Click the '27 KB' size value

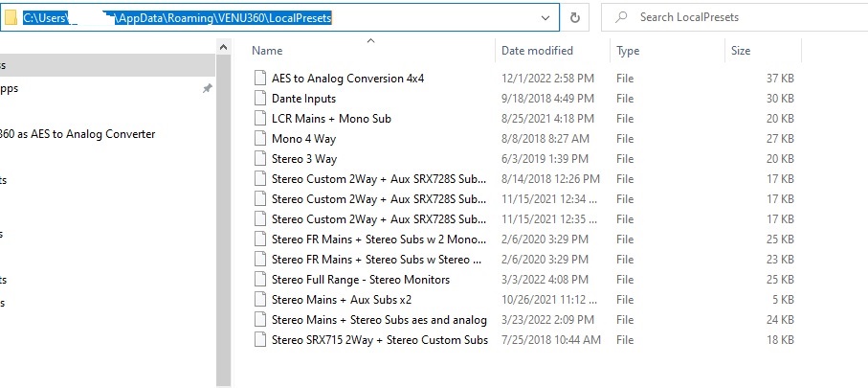(780, 139)
